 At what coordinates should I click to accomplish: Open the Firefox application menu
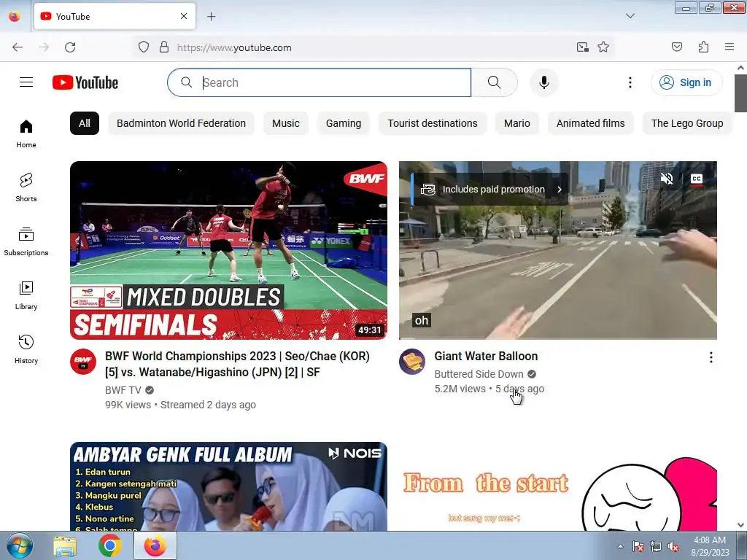729,47
